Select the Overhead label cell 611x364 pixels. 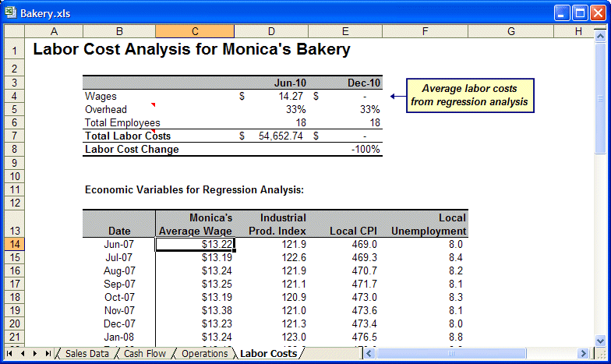106,109
